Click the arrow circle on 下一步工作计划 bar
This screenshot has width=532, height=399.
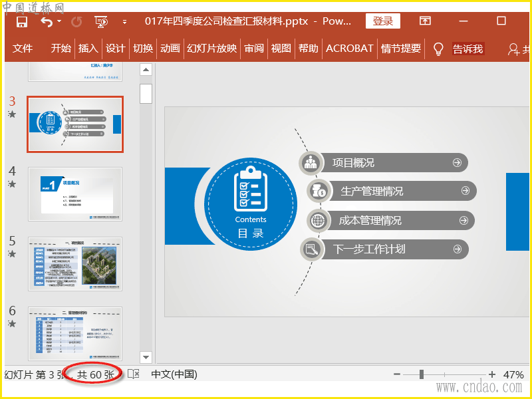458,249
